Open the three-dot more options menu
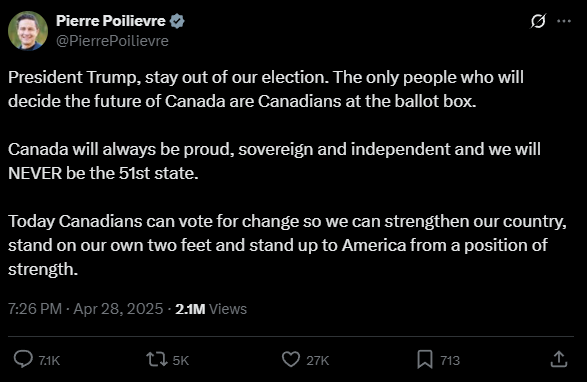Viewport: 587px width, 382px height. [x=564, y=21]
